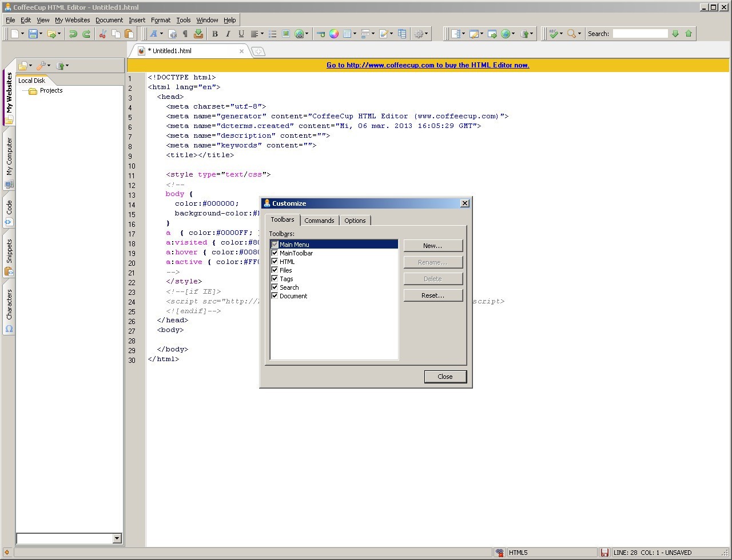
Task: Click the insert image toolbar icon
Action: (286, 34)
